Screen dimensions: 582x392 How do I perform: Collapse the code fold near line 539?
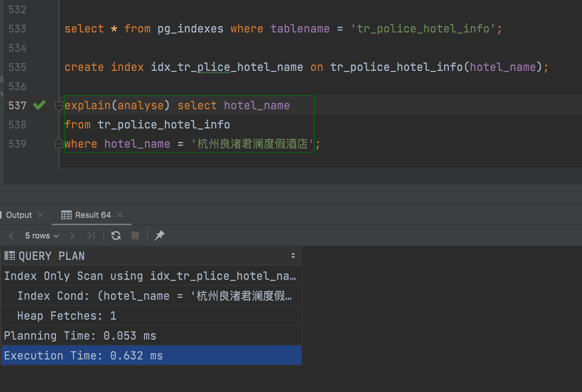(59, 143)
